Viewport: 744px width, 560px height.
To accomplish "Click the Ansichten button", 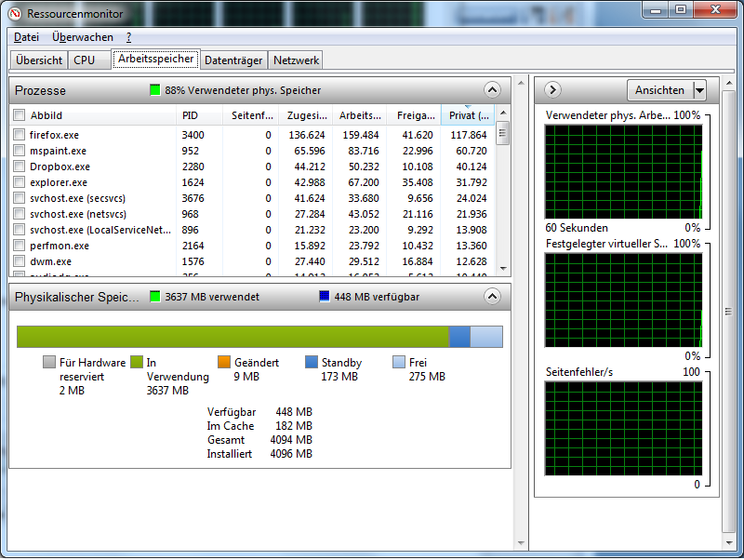I will click(660, 90).
